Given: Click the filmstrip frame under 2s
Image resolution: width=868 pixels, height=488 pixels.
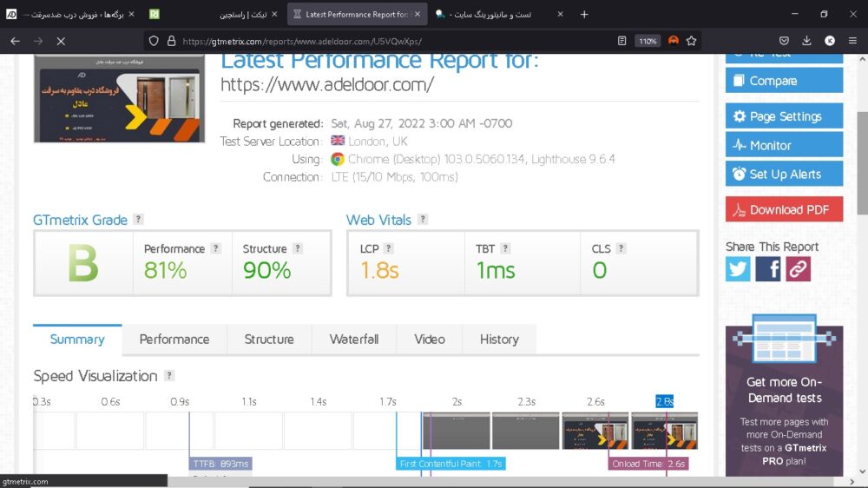Looking at the screenshot, I should coord(457,431).
